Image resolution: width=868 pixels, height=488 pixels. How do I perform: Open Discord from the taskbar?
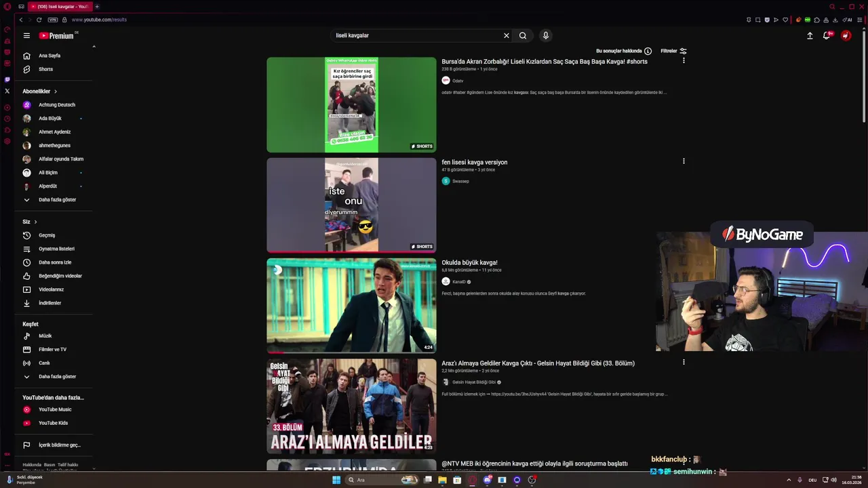[487, 480]
